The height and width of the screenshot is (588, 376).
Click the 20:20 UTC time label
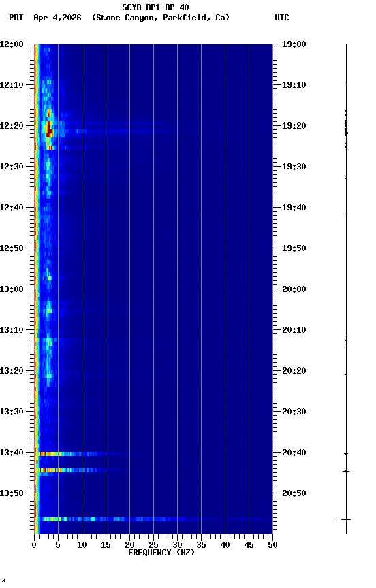[294, 371]
